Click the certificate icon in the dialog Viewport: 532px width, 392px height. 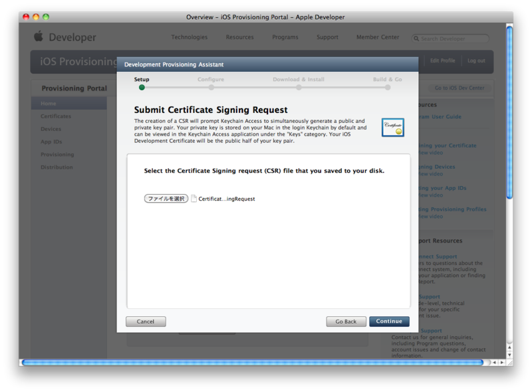pyautogui.click(x=392, y=128)
